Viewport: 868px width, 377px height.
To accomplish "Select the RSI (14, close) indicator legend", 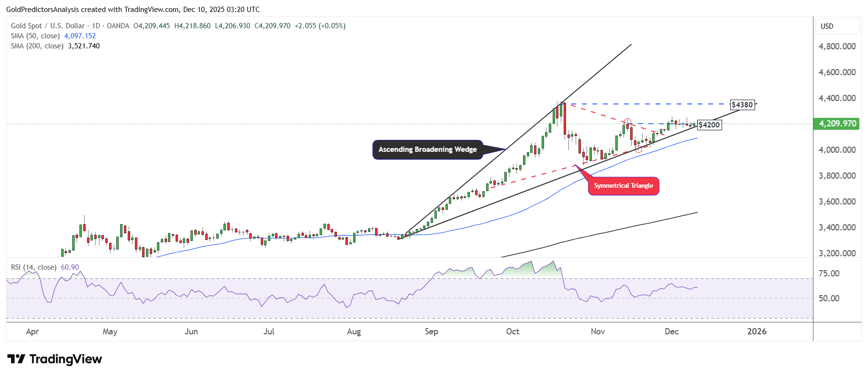I will coord(33,267).
